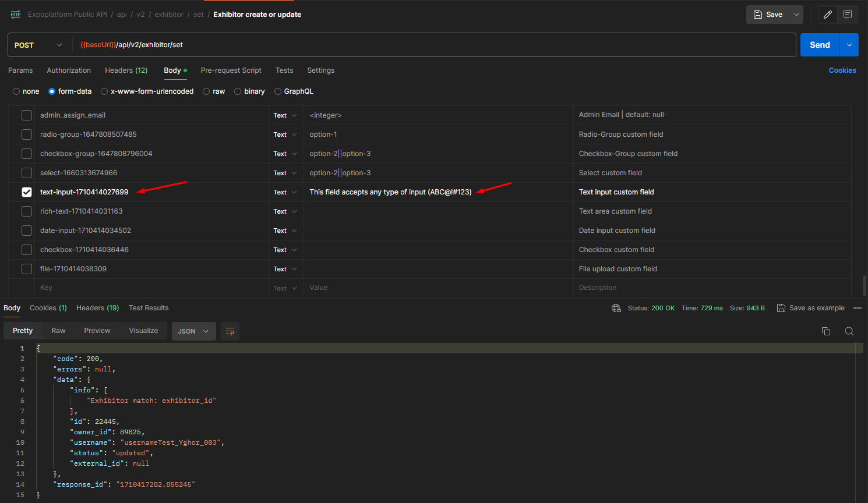This screenshot has width=868, height=503.
Task: Click the search icon in the response pane
Action: coord(849,331)
